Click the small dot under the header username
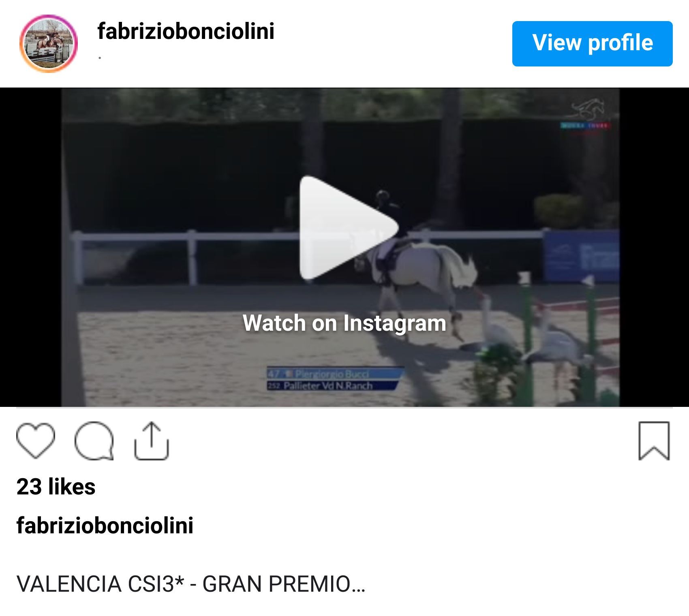 click(100, 58)
